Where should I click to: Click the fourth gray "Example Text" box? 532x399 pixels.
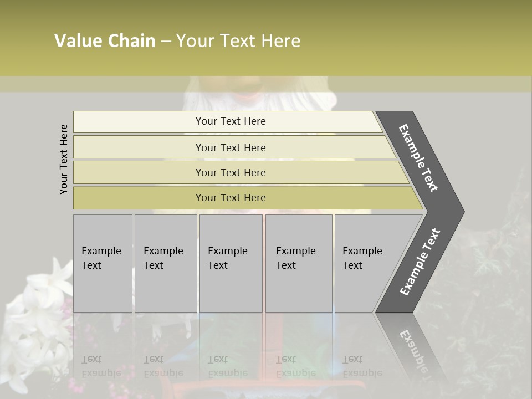tap(298, 263)
